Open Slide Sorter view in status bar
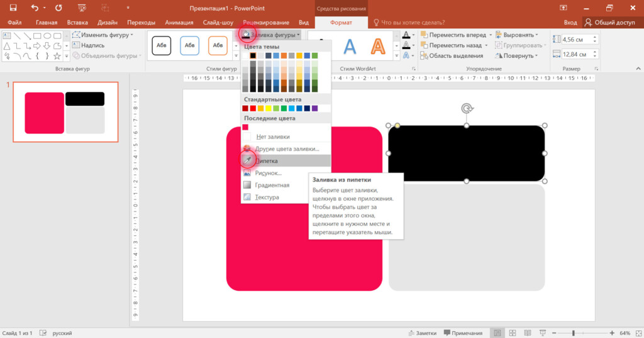 pos(512,333)
